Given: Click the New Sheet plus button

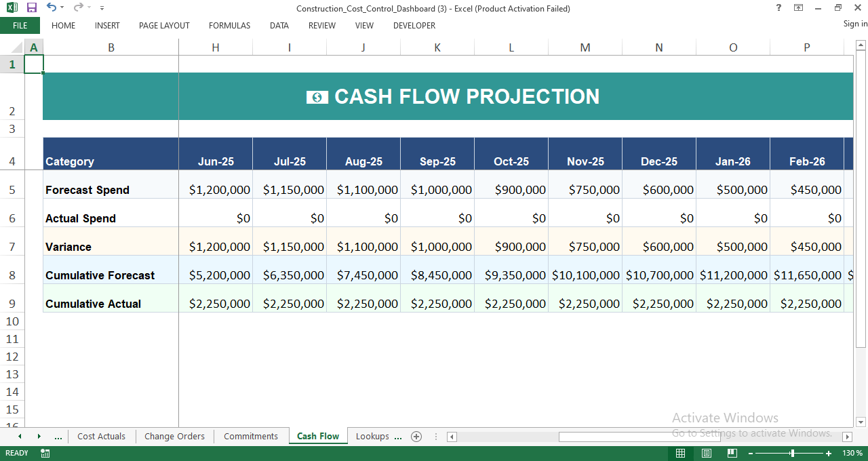Looking at the screenshot, I should (x=416, y=437).
